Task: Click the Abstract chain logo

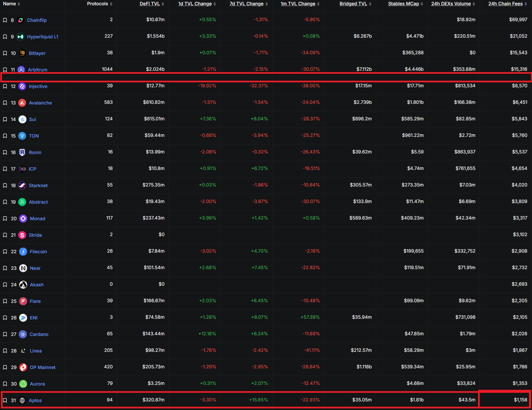Action: point(22,202)
